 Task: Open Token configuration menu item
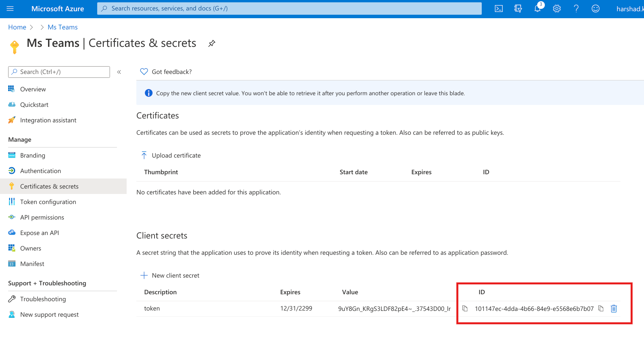tap(48, 202)
